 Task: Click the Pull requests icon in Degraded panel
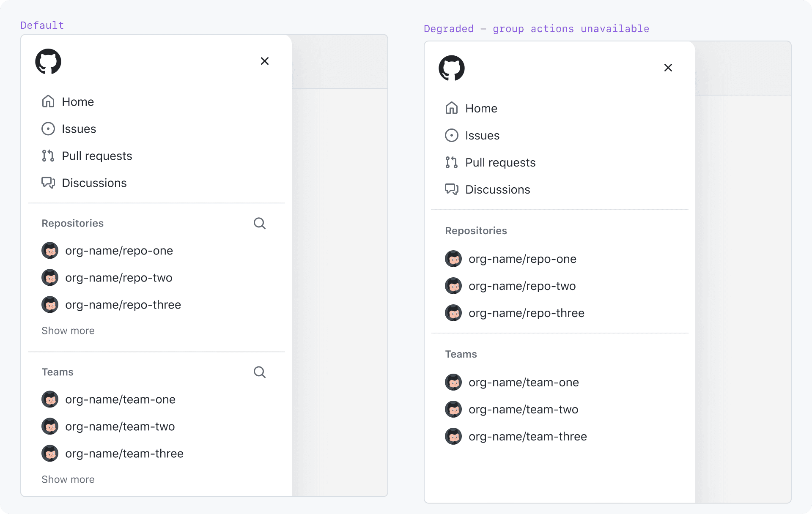(451, 162)
